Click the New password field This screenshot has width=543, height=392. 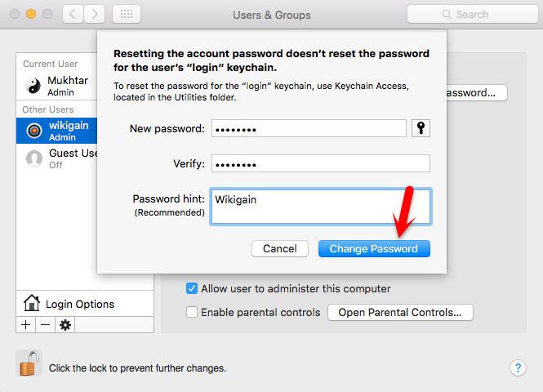(309, 128)
